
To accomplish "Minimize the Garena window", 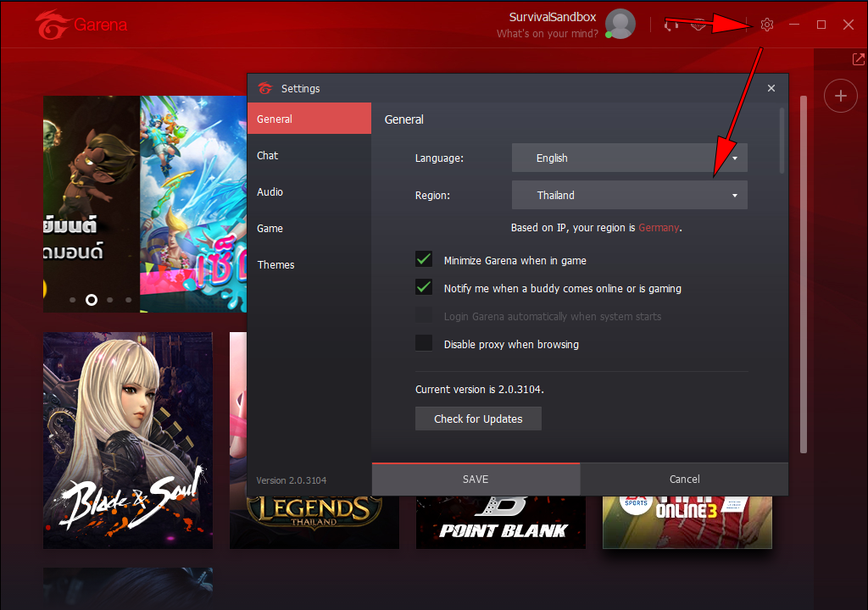I will (x=794, y=25).
